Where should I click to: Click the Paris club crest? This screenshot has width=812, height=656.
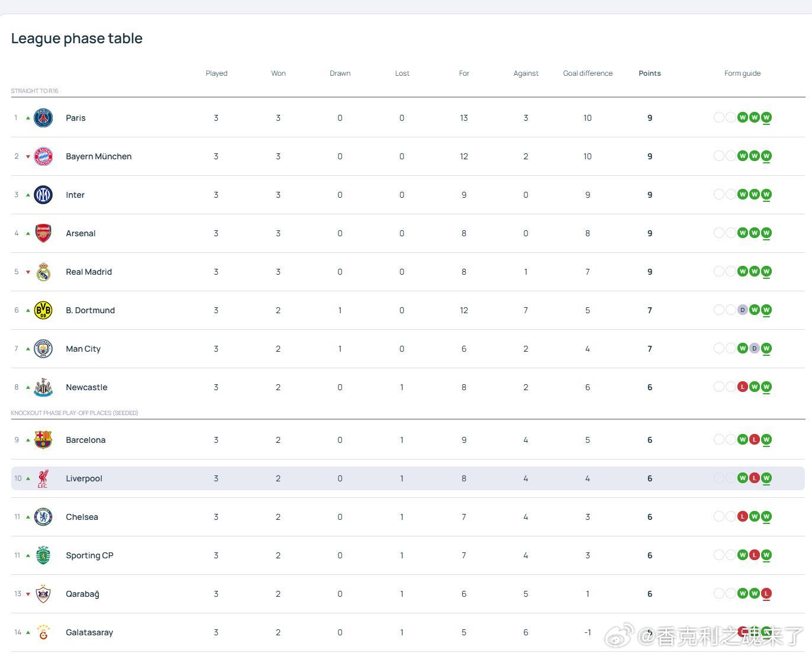click(43, 118)
